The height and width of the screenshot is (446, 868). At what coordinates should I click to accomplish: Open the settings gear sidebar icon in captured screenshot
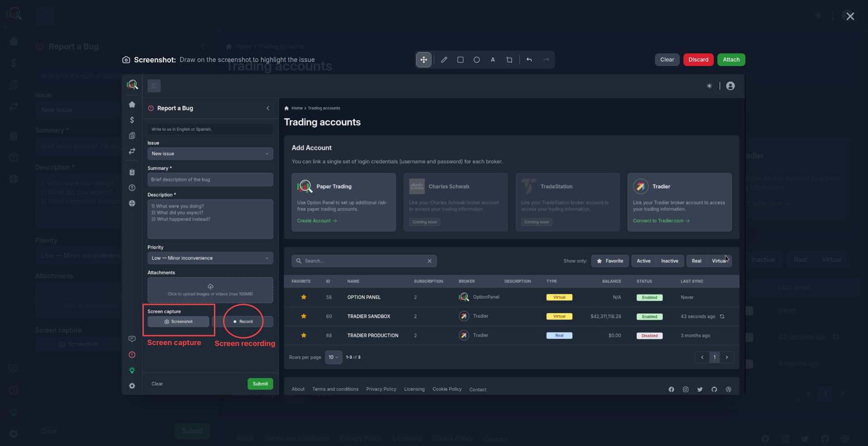(132, 386)
